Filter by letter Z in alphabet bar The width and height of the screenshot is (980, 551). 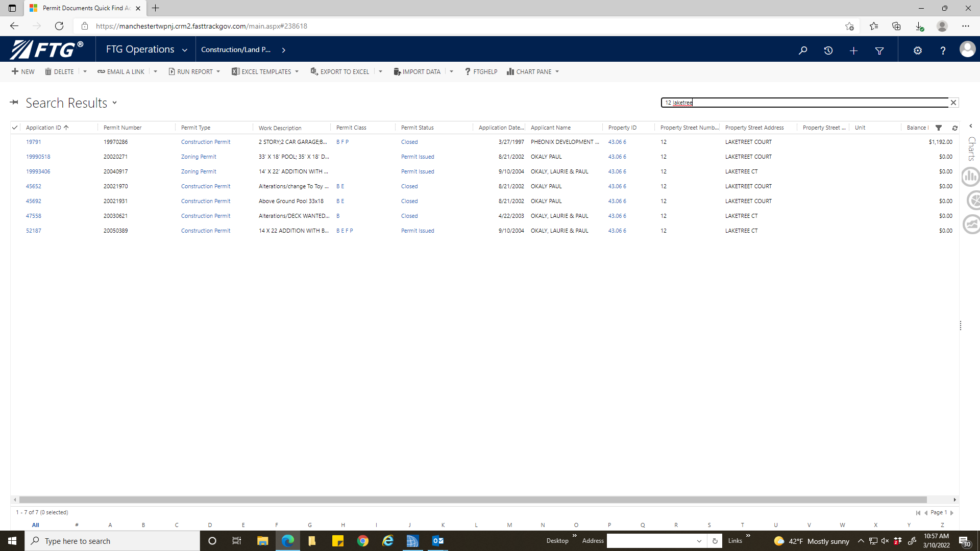(942, 525)
